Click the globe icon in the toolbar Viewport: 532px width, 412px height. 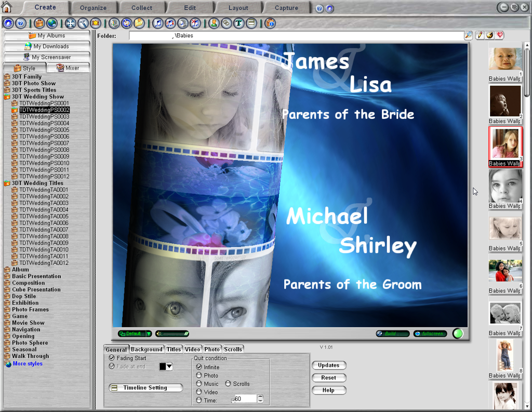click(x=52, y=23)
